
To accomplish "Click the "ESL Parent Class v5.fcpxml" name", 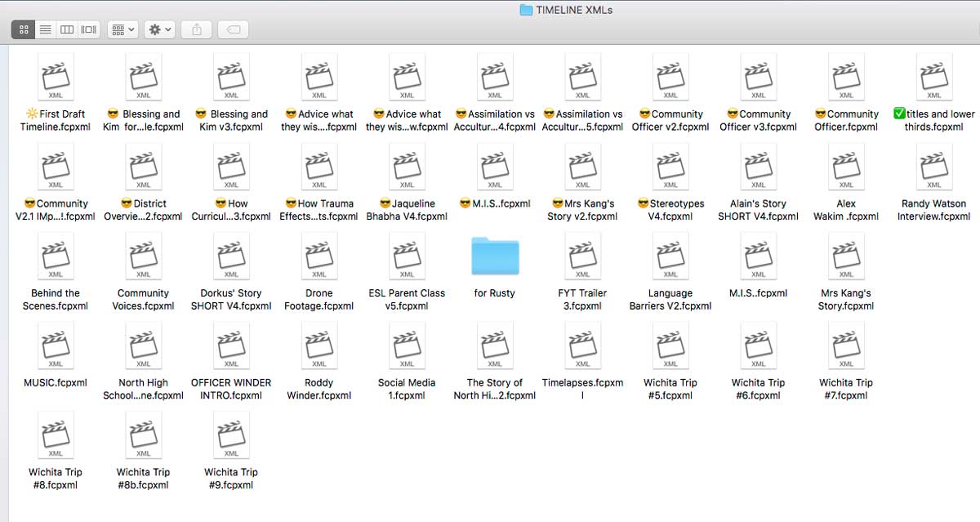I will pos(407,300).
